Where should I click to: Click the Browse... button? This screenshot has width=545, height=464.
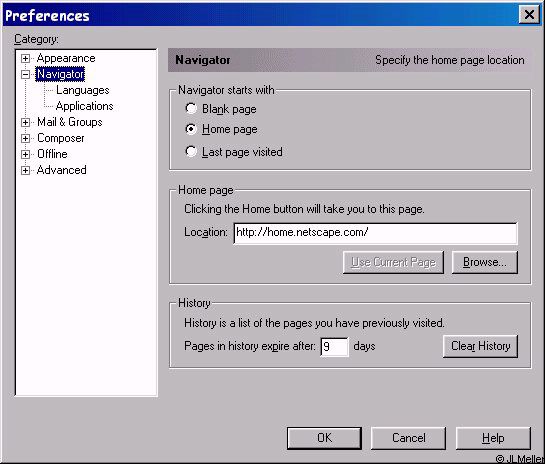coord(485,262)
